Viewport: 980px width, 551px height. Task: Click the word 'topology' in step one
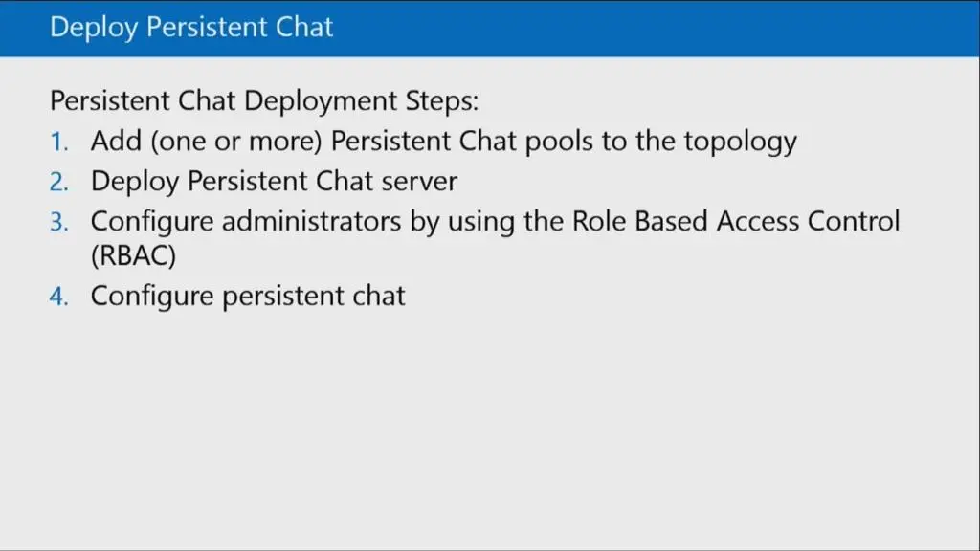click(741, 143)
